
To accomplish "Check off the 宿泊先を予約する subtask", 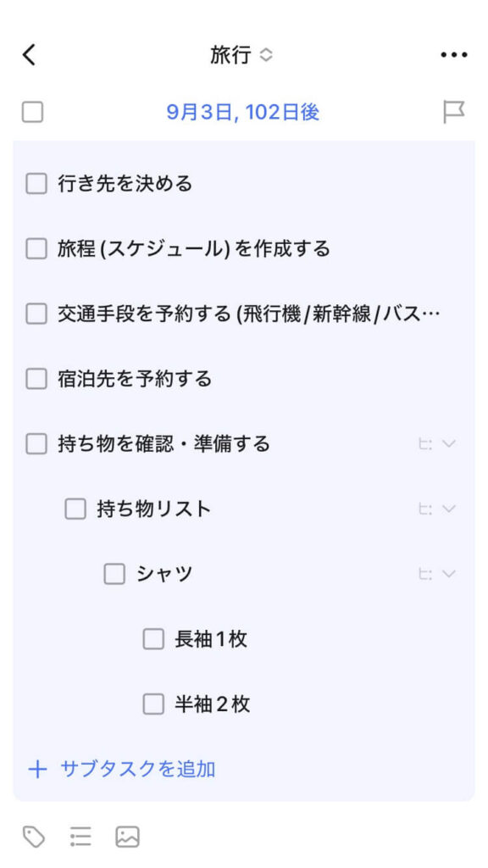I will coord(36,379).
